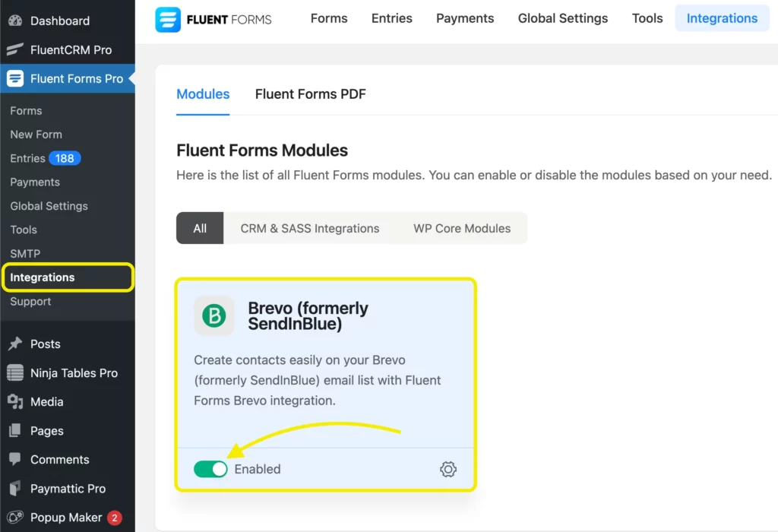
Task: Select the All filter button
Action: point(200,228)
